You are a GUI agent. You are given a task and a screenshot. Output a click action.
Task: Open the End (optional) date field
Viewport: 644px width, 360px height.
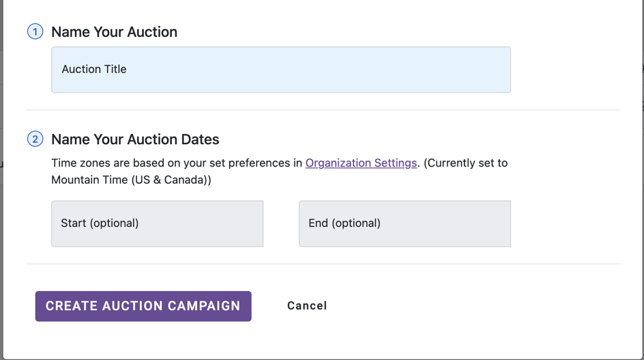coord(405,223)
